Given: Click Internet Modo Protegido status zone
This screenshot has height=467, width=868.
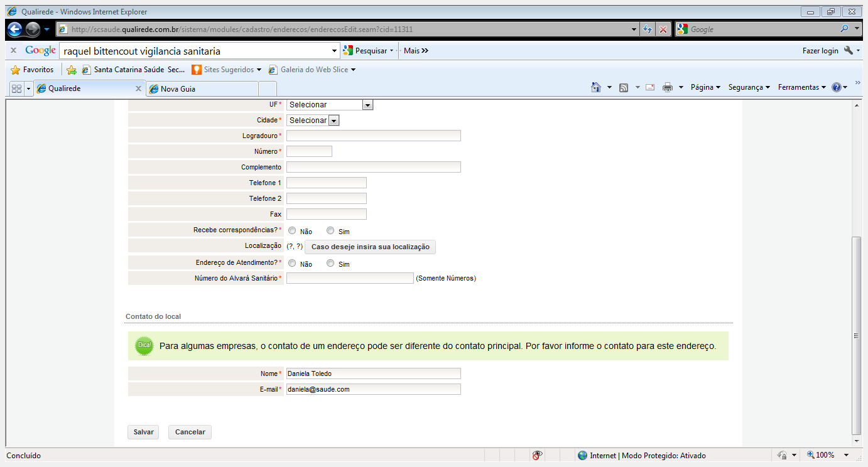Looking at the screenshot, I should (x=642, y=456).
